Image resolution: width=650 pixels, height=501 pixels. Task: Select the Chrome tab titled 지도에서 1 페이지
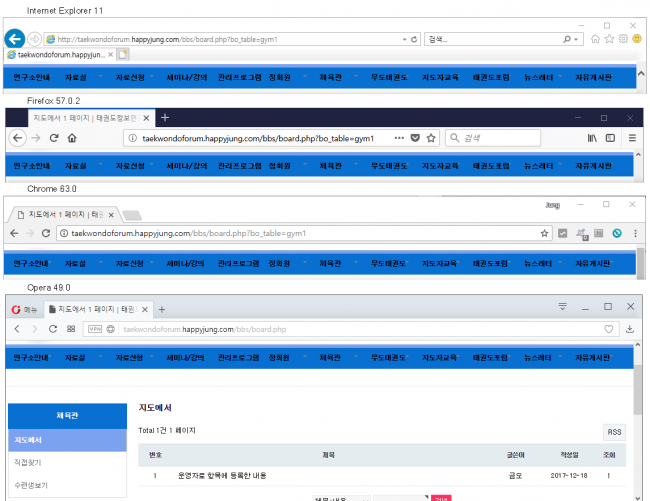[66, 215]
